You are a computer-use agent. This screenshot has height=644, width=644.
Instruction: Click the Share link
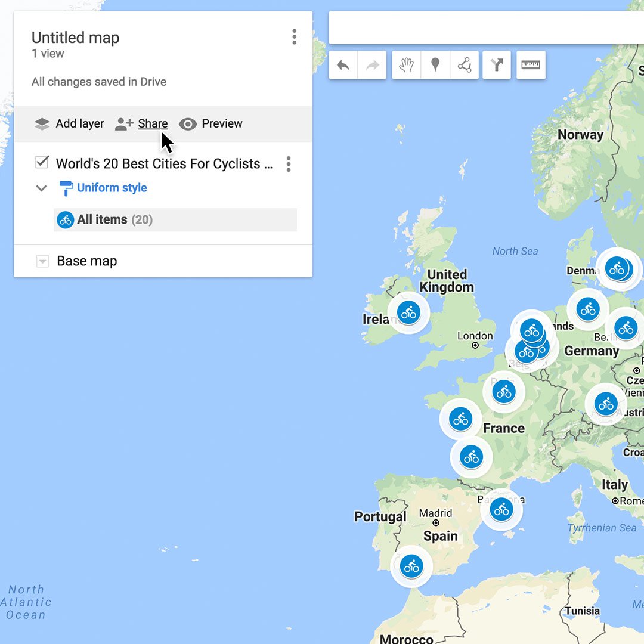[153, 123]
